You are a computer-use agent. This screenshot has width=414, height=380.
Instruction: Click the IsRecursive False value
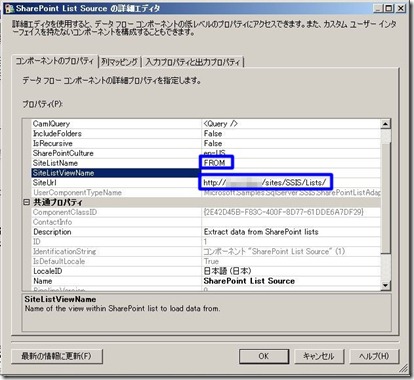[213, 144]
